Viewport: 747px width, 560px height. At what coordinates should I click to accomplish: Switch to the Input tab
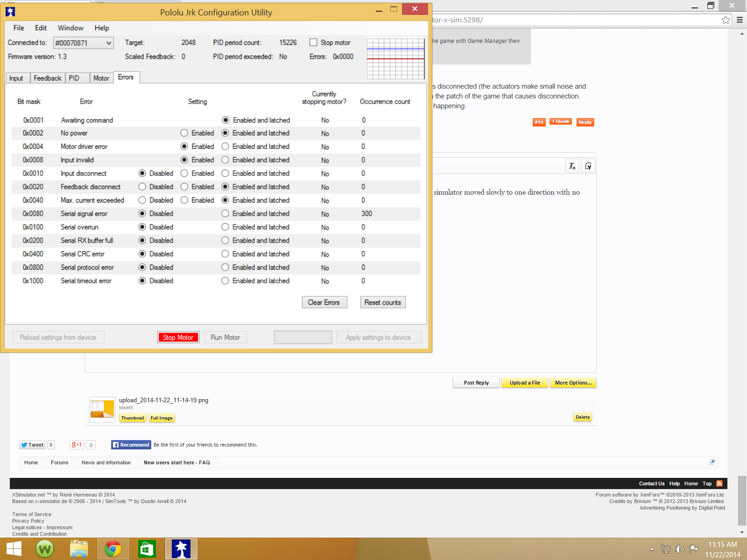[x=18, y=78]
